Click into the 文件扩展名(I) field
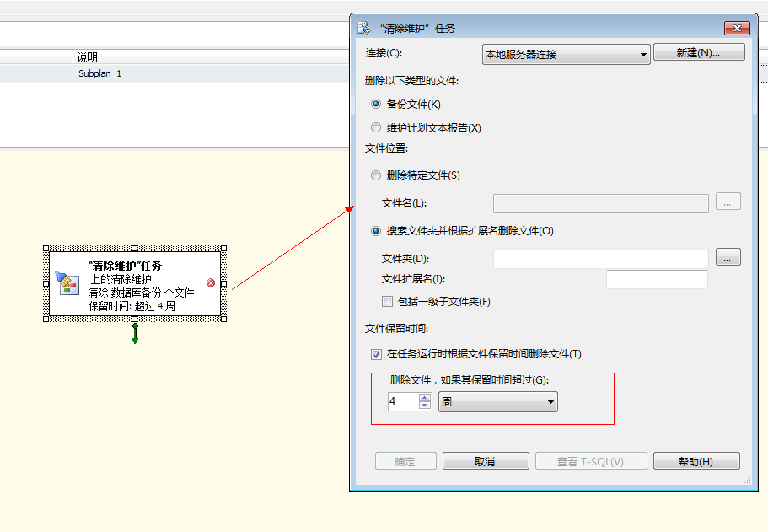The image size is (768, 532). point(657,279)
